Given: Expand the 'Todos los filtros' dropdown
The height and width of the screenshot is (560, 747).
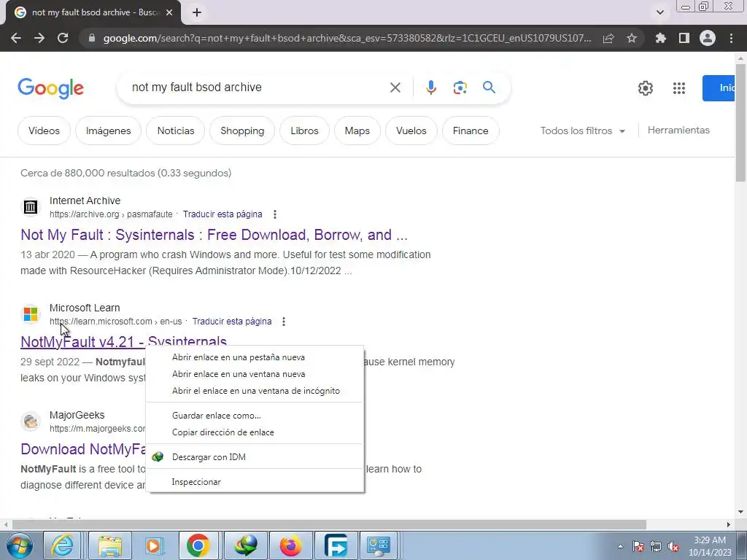Looking at the screenshot, I should click(x=582, y=131).
